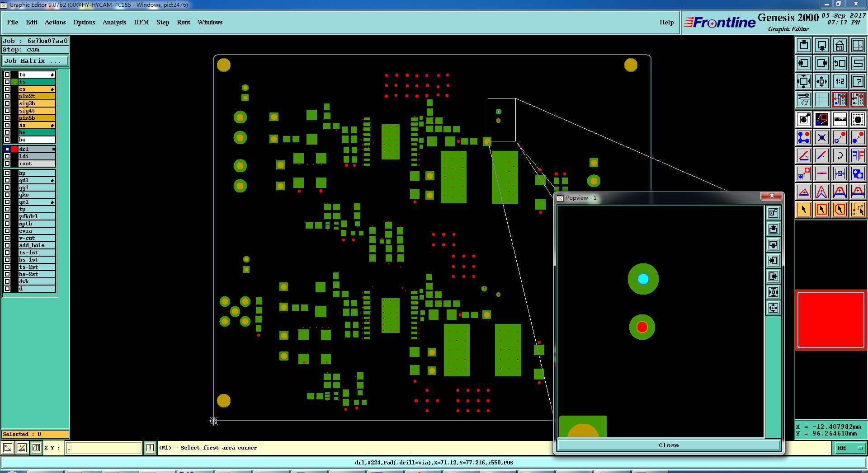Click the exclamation mark icon in status bar
The image size is (868, 473).
(150, 448)
